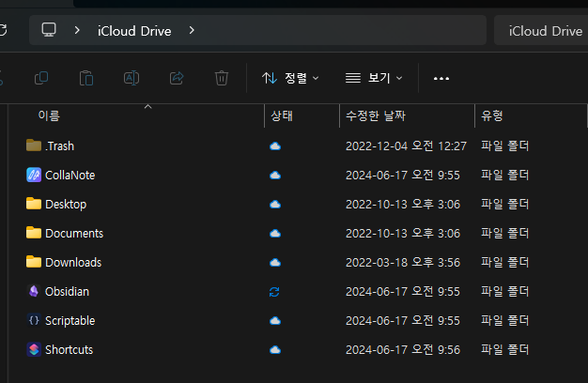Click the Documents folder name
The width and height of the screenshot is (588, 383).
point(74,234)
